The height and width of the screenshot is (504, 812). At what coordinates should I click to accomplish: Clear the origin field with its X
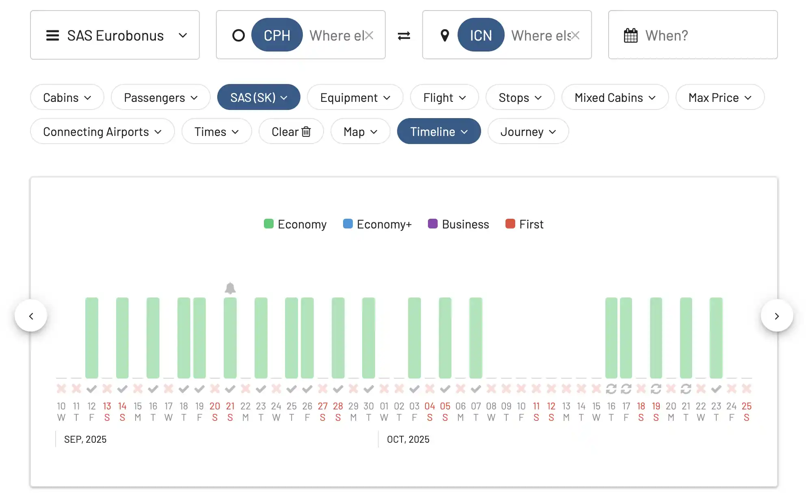pos(369,35)
